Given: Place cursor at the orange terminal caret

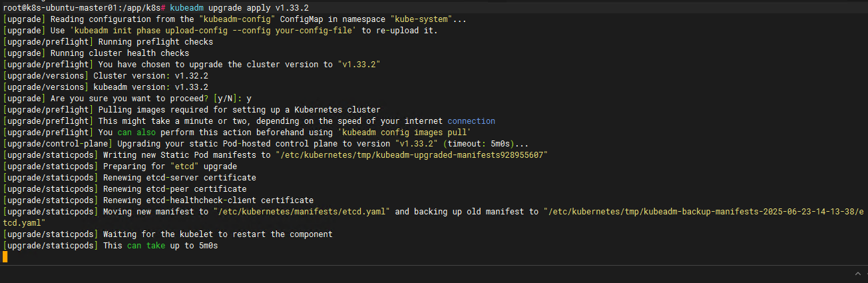Looking at the screenshot, I should [x=5, y=257].
